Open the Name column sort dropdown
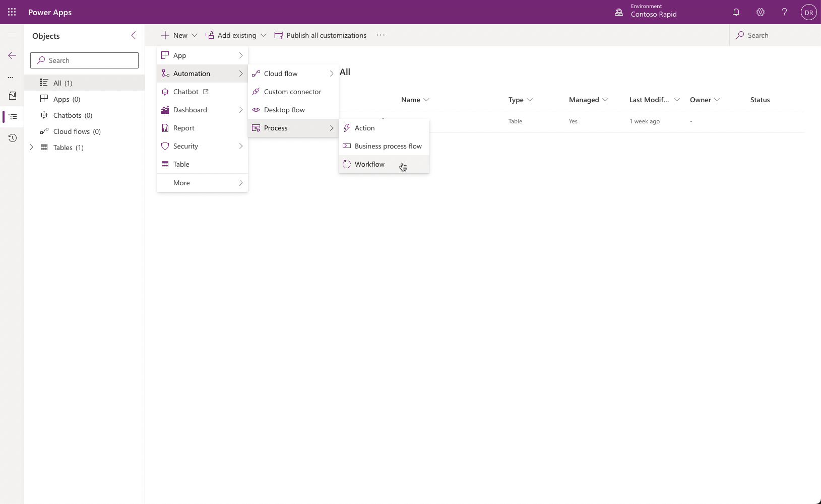 click(427, 100)
